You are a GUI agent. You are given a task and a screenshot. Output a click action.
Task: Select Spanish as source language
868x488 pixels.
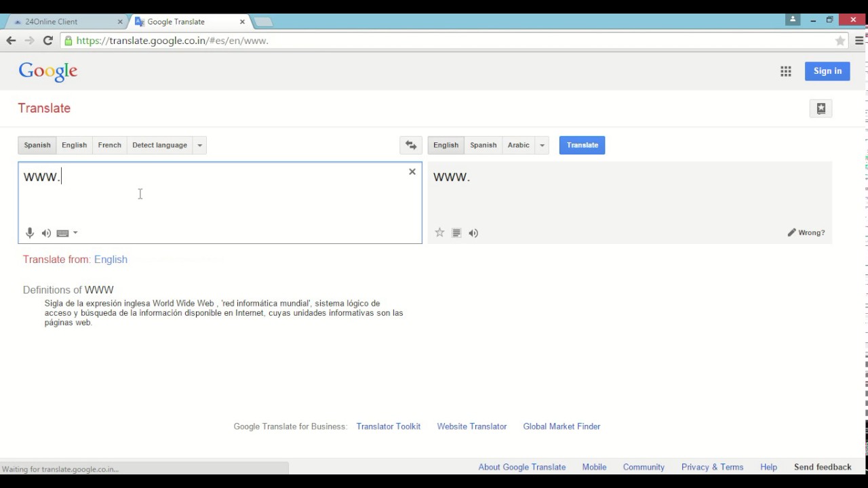click(37, 145)
